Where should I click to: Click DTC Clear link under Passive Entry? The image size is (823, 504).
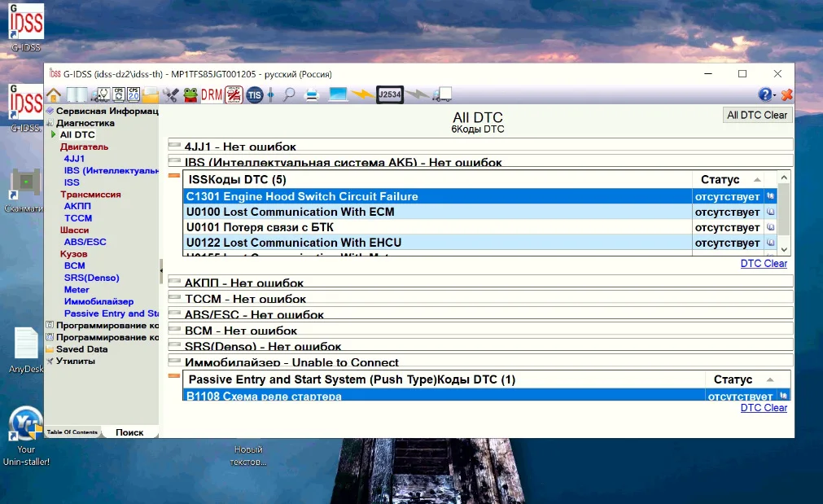(x=764, y=408)
